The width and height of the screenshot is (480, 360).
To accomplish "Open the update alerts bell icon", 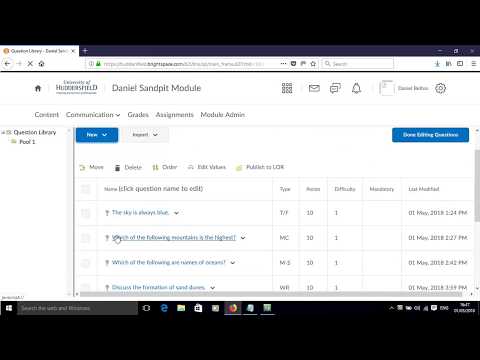I will [356, 88].
